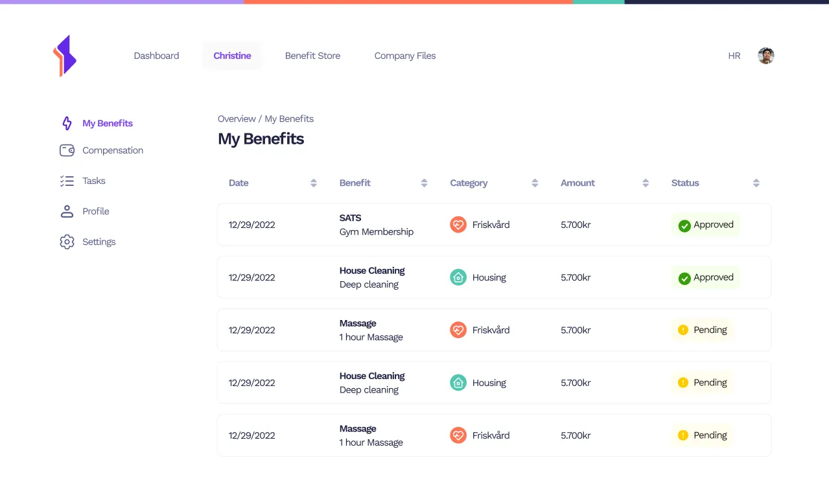
Task: Sort table by Benefit column arrows
Action: click(424, 183)
